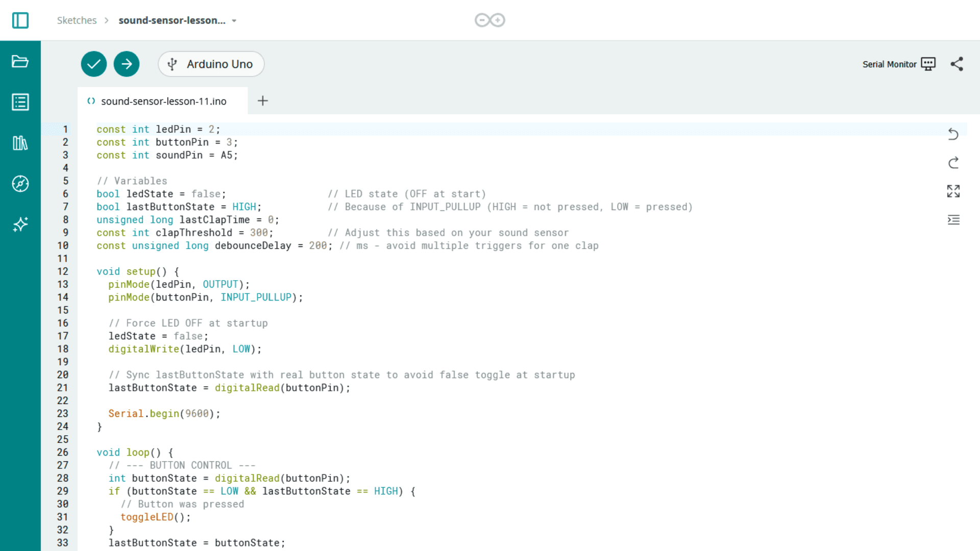
Task: Redo the last code change
Action: (953, 163)
